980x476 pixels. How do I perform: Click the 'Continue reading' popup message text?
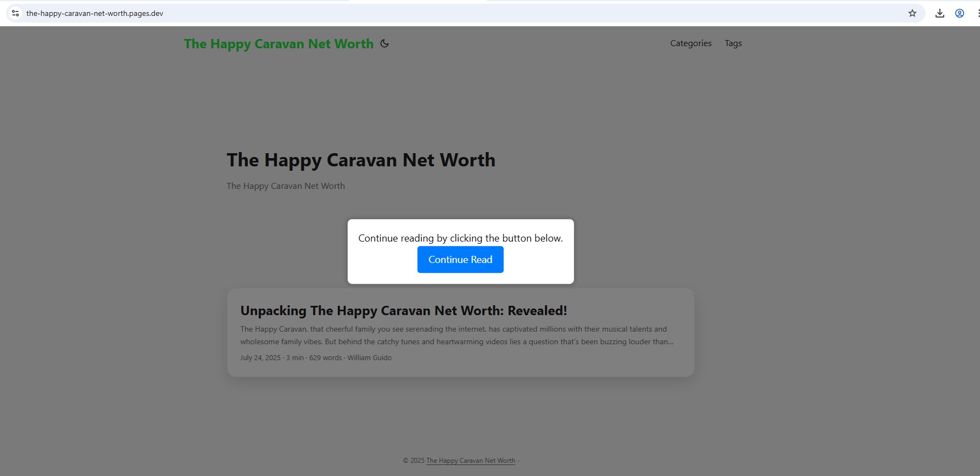point(460,238)
